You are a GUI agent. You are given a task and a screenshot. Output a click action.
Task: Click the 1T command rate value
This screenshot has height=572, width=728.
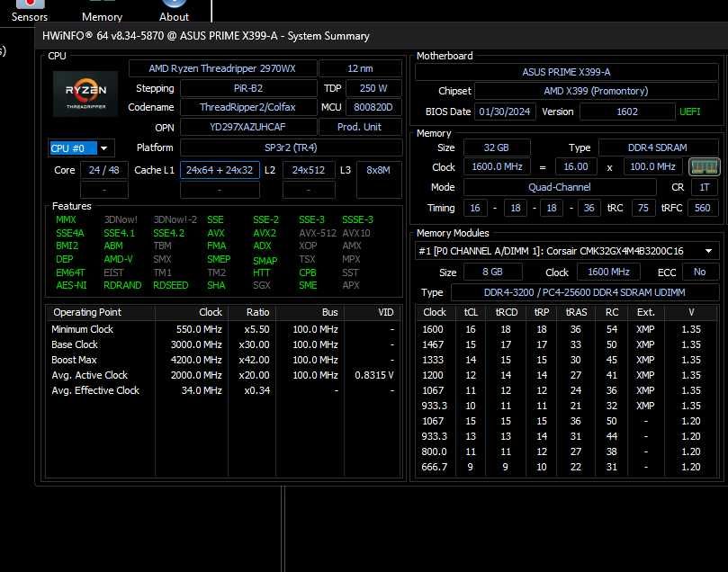(705, 187)
